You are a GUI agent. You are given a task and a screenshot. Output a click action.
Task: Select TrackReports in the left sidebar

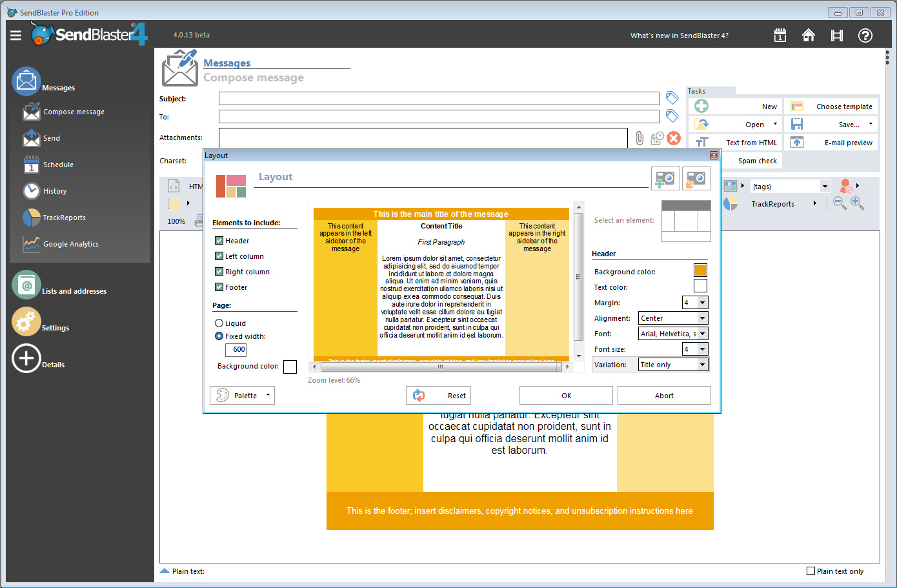click(64, 218)
